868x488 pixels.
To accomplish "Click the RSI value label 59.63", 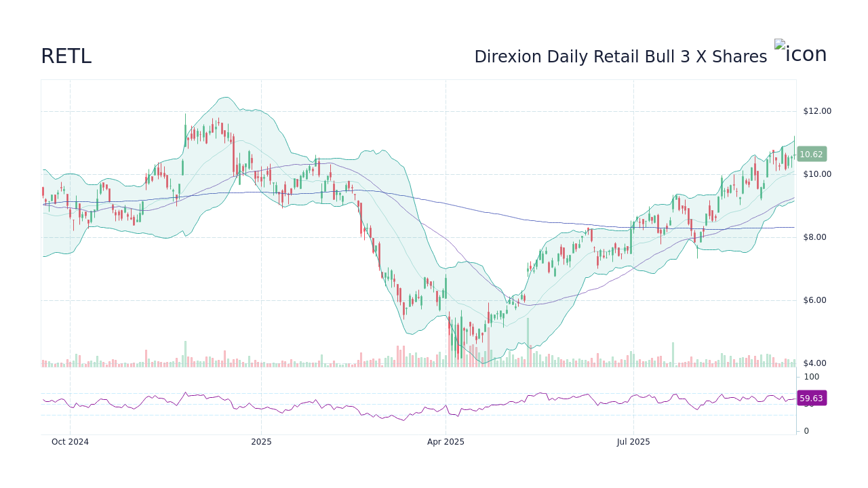I will [811, 399].
